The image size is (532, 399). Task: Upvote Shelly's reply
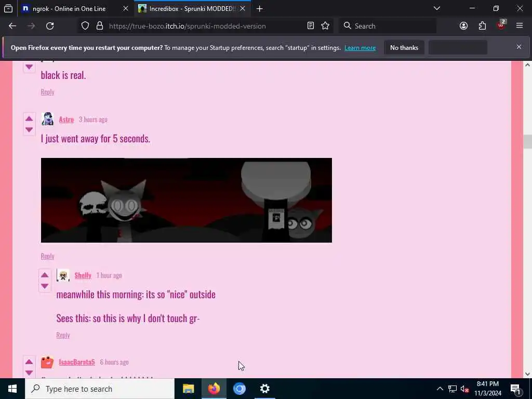pyautogui.click(x=45, y=275)
